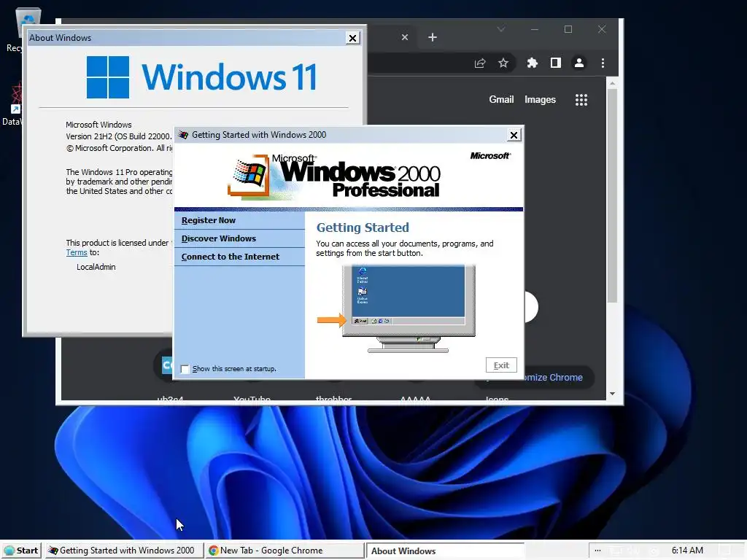Open Chrome's tab search chevron

click(500, 29)
